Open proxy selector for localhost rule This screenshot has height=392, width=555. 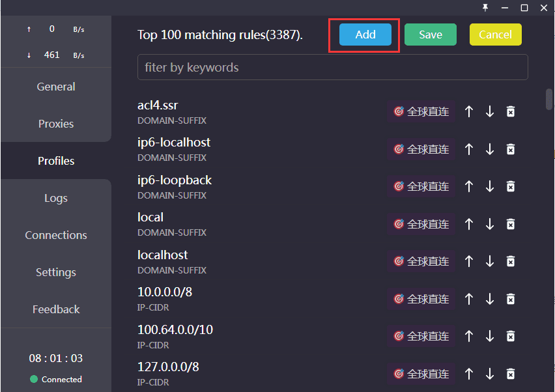tap(421, 262)
